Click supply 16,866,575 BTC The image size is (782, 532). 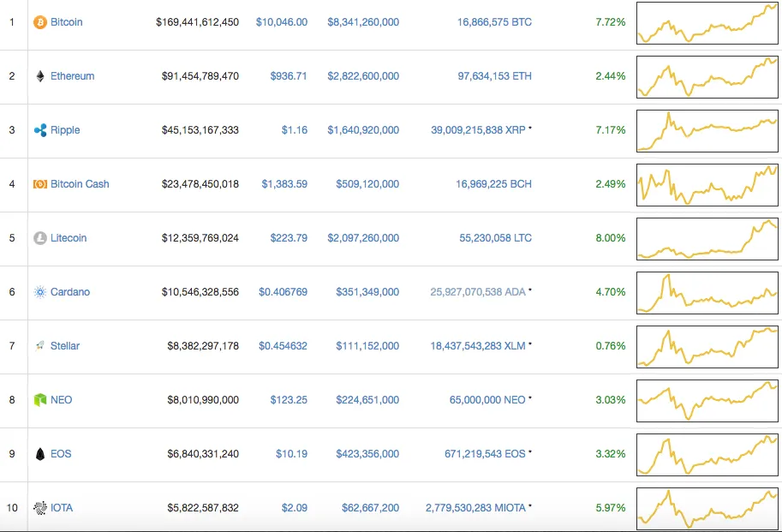(x=495, y=22)
